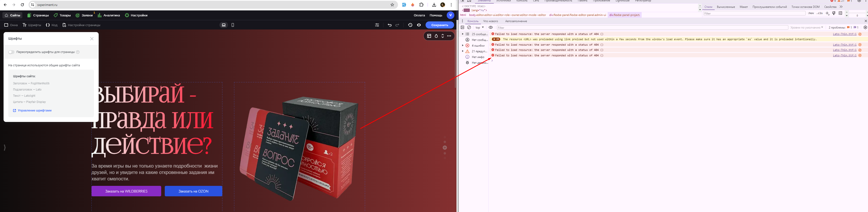Toggle page preview eye icon
The height and width of the screenshot is (212, 868).
(419, 25)
